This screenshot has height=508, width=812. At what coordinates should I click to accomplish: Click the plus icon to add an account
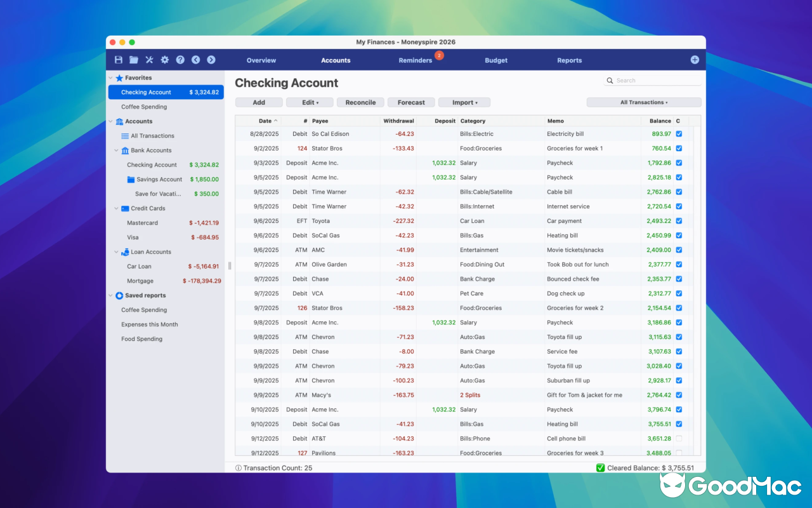(694, 59)
